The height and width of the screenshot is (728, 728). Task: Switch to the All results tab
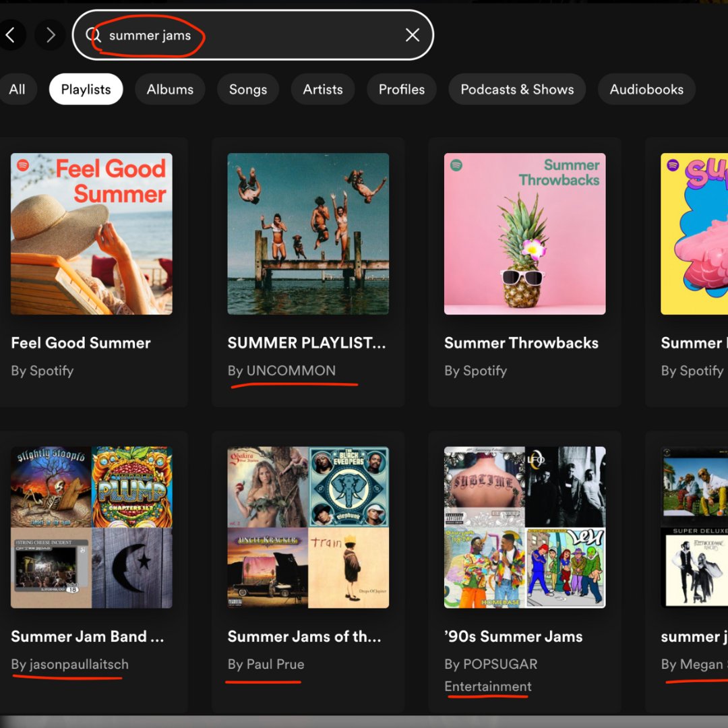(18, 88)
